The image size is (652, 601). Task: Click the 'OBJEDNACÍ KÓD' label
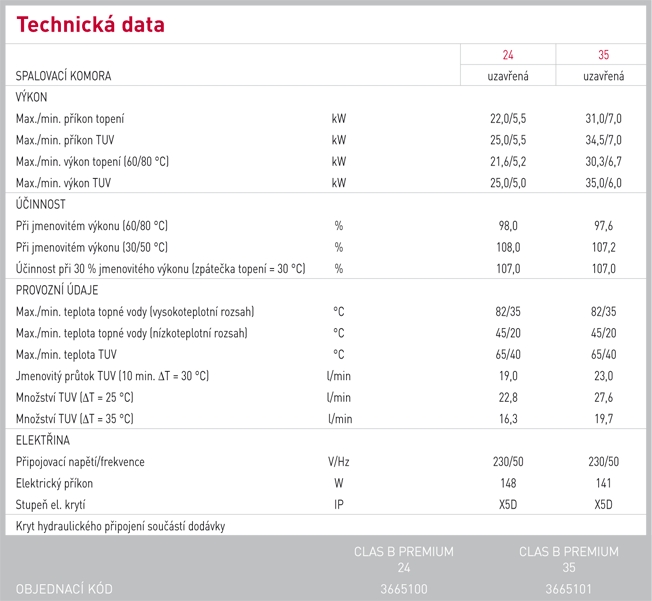[64, 589]
